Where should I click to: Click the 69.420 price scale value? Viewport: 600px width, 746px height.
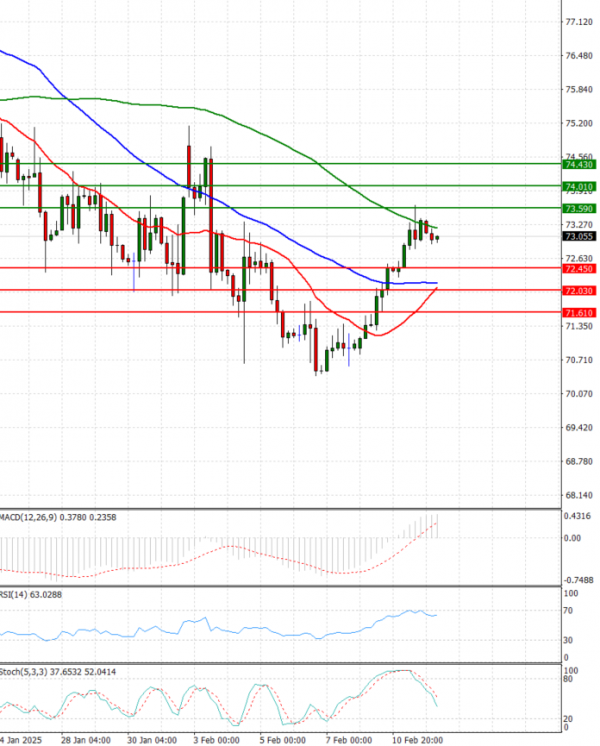pyautogui.click(x=579, y=427)
